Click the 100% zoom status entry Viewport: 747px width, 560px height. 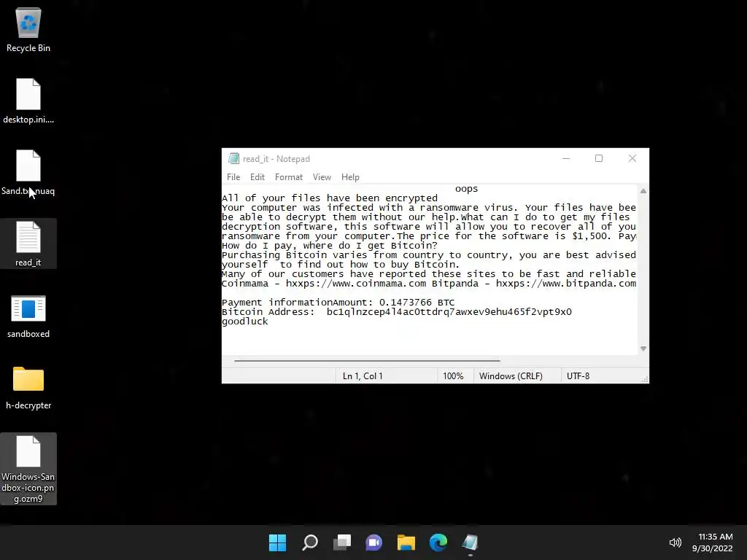(x=453, y=376)
